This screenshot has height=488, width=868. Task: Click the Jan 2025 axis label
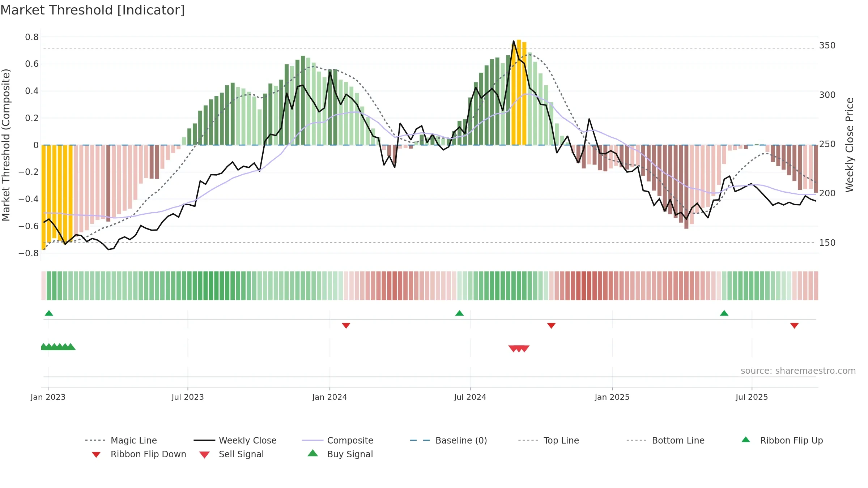(612, 397)
